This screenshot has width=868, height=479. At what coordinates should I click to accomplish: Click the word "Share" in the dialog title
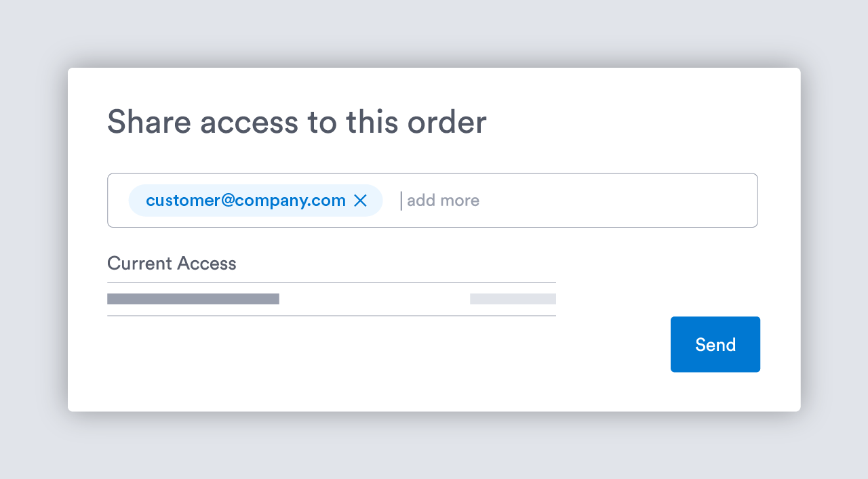pos(147,122)
